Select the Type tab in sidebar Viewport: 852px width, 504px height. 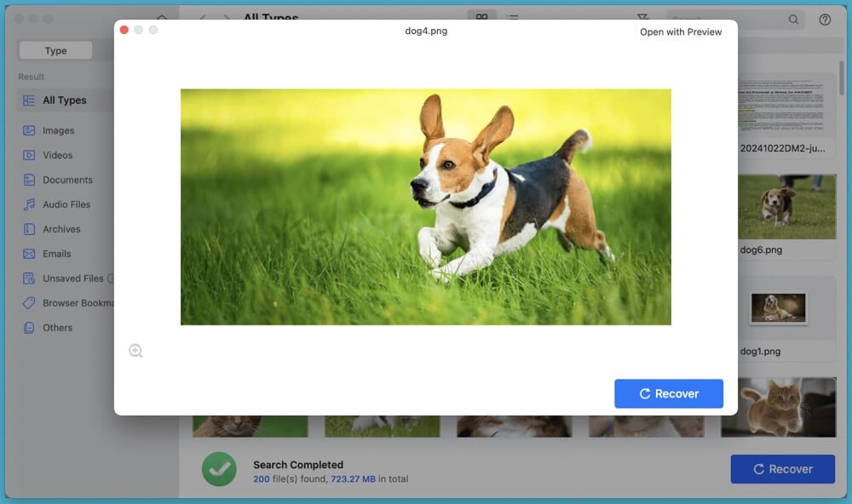tap(56, 50)
